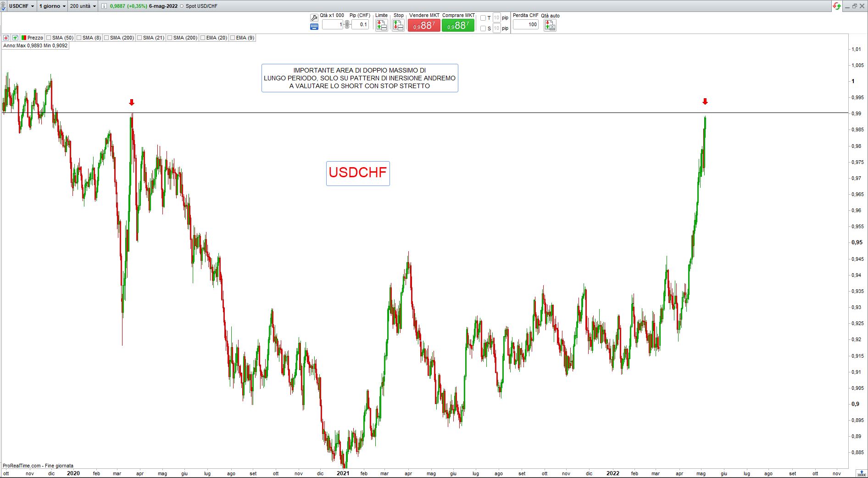Click the Perdita CHF input field
Screen dimensions: 868x478
coord(525,24)
